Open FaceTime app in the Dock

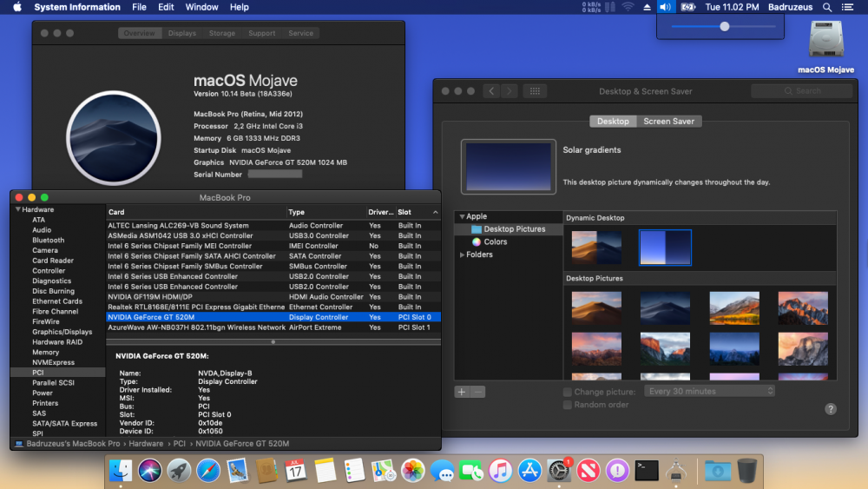(471, 470)
